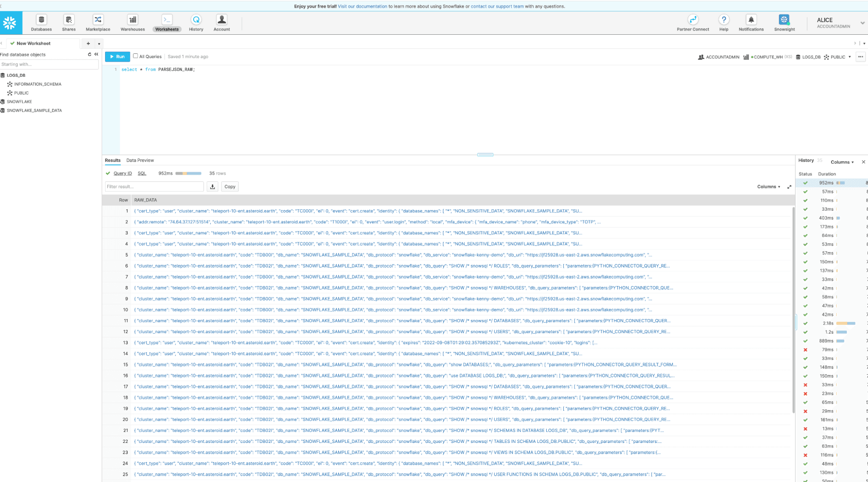Open Notifications
868x482 pixels.
[751, 23]
